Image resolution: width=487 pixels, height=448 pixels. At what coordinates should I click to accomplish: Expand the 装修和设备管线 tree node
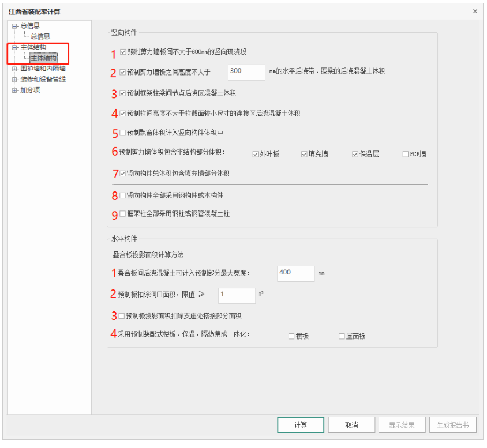click(x=14, y=80)
